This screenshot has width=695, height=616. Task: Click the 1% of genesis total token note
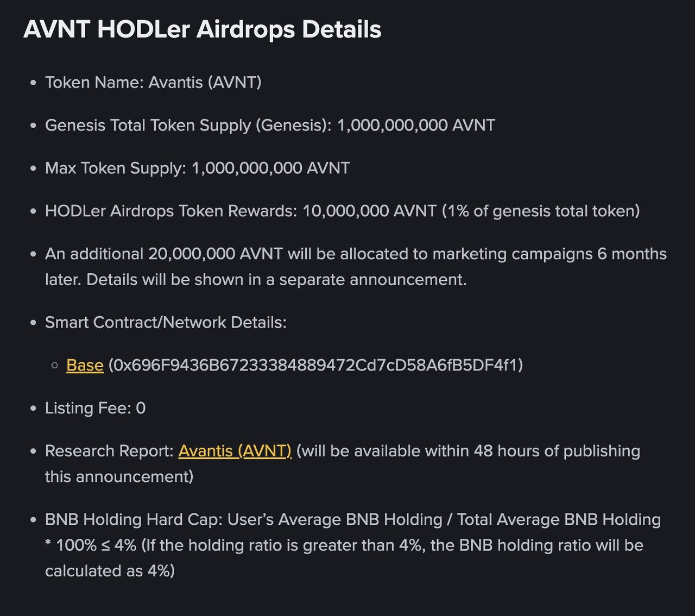coord(541,211)
